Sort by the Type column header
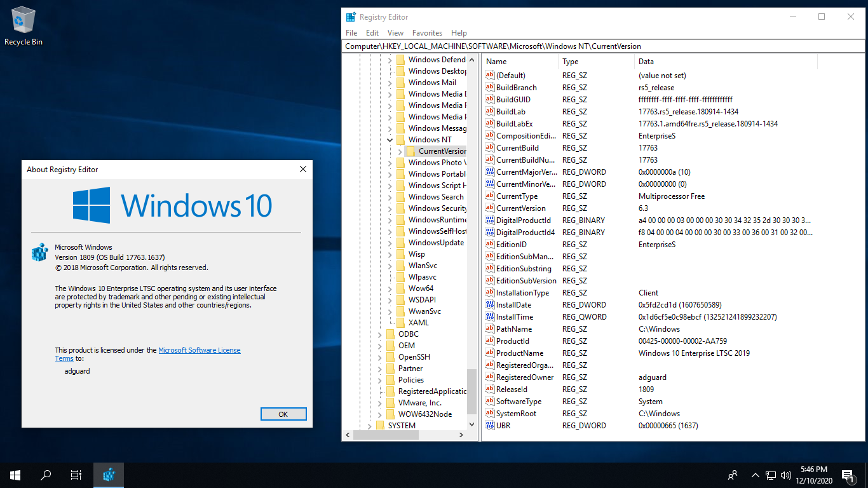The height and width of the screenshot is (488, 868). 596,62
